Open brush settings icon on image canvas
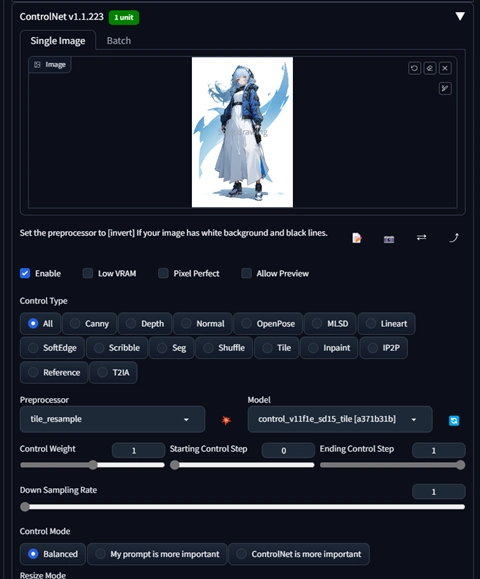 (x=445, y=89)
